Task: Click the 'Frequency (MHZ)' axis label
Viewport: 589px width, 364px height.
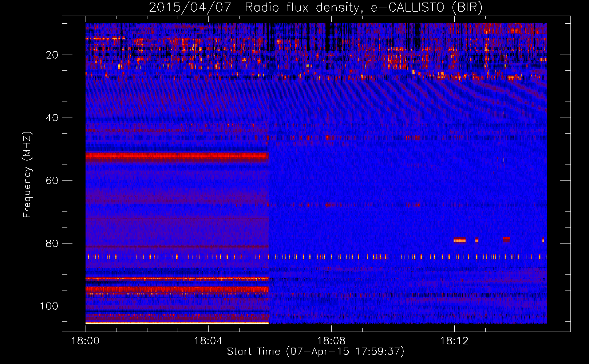Action: [x=27, y=175]
